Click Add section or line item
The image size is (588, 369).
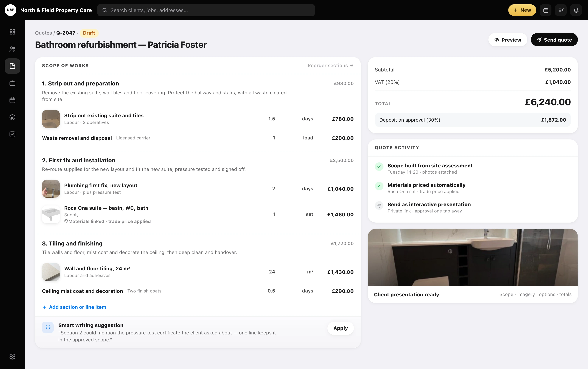pyautogui.click(x=74, y=307)
